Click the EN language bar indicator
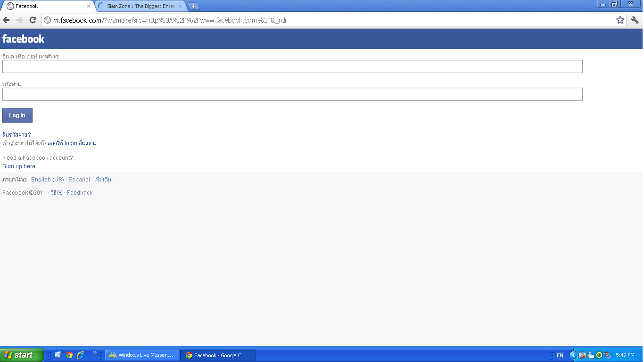The height and width of the screenshot is (362, 644). point(560,355)
